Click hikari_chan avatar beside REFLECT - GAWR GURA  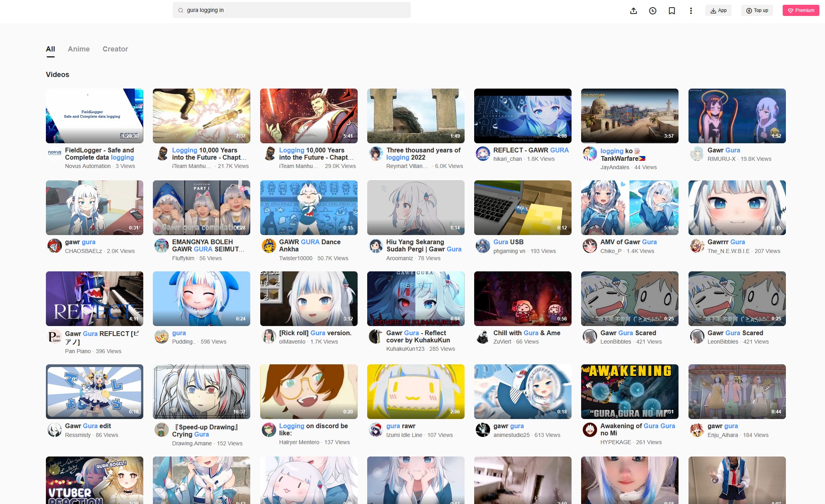[483, 153]
